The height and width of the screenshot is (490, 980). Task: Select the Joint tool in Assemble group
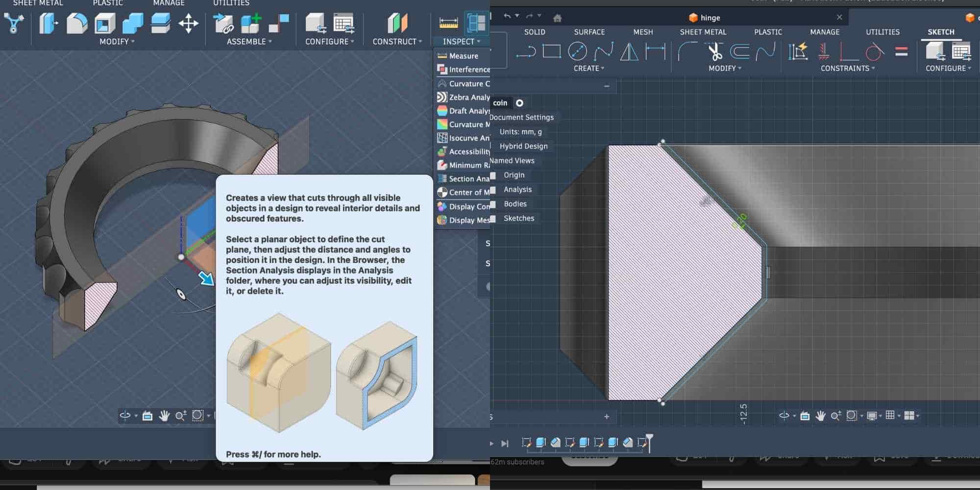279,23
